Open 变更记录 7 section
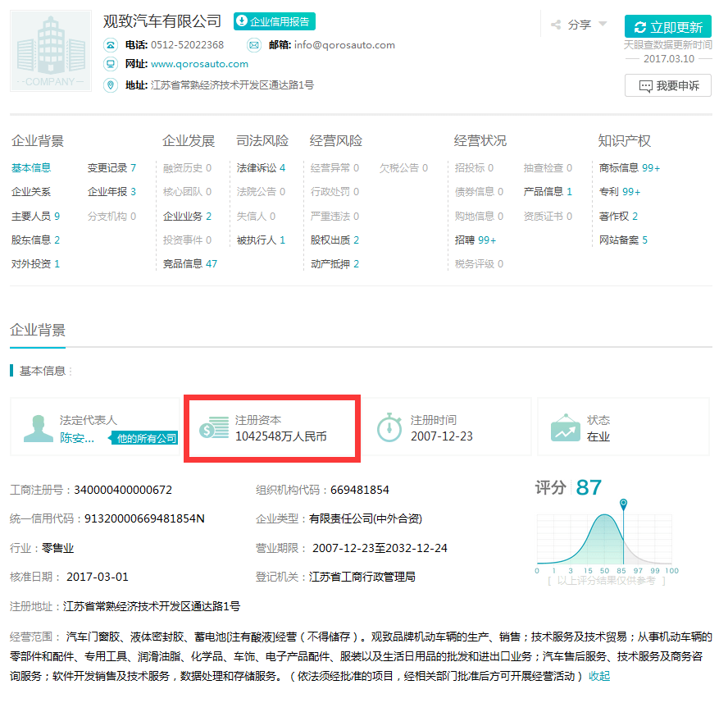Image resolution: width=728 pixels, height=703 pixels. pyautogui.click(x=111, y=167)
